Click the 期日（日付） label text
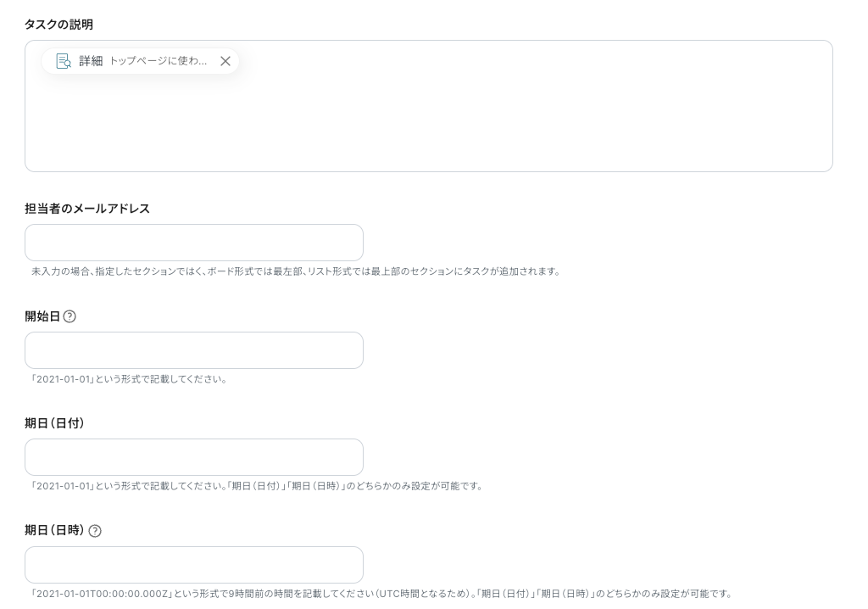The height and width of the screenshot is (609, 868). point(55,423)
